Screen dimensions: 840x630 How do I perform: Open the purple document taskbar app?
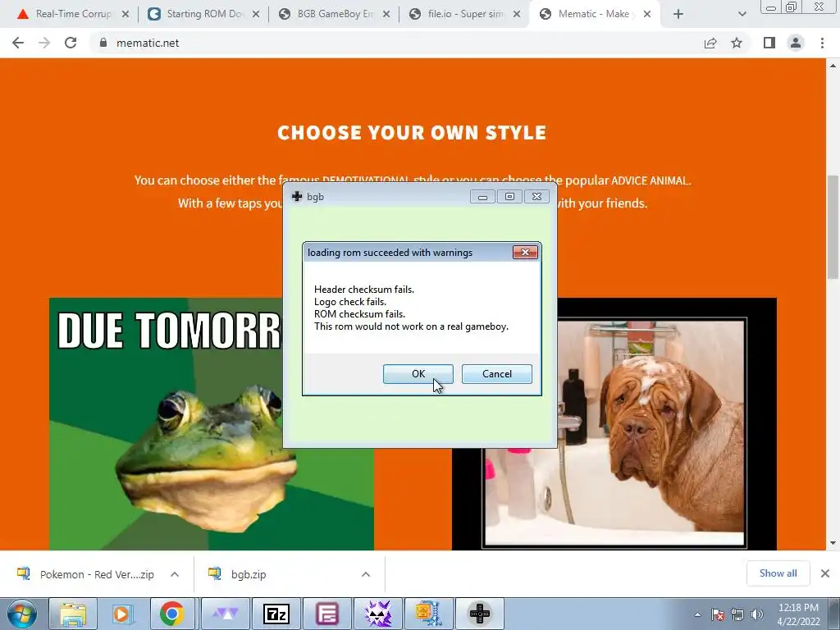point(327,614)
